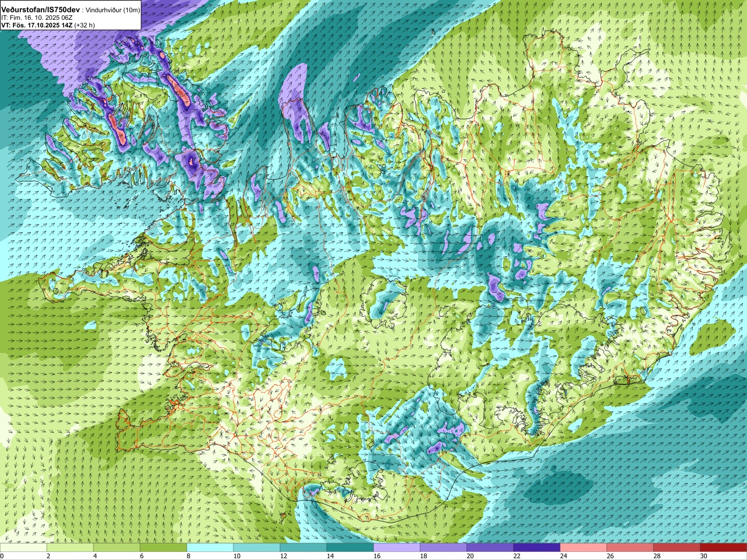Screen dimensions: 747x560
Task: Click the legend scale number '10'
Action: (237, 556)
